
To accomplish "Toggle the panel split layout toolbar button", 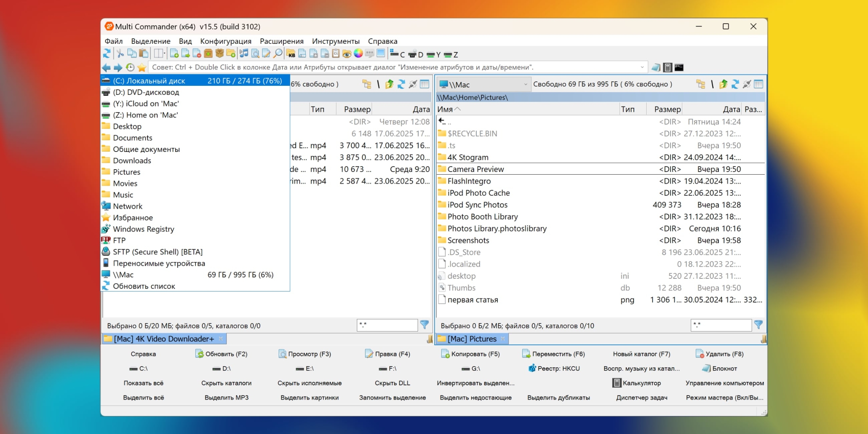I will coord(159,54).
